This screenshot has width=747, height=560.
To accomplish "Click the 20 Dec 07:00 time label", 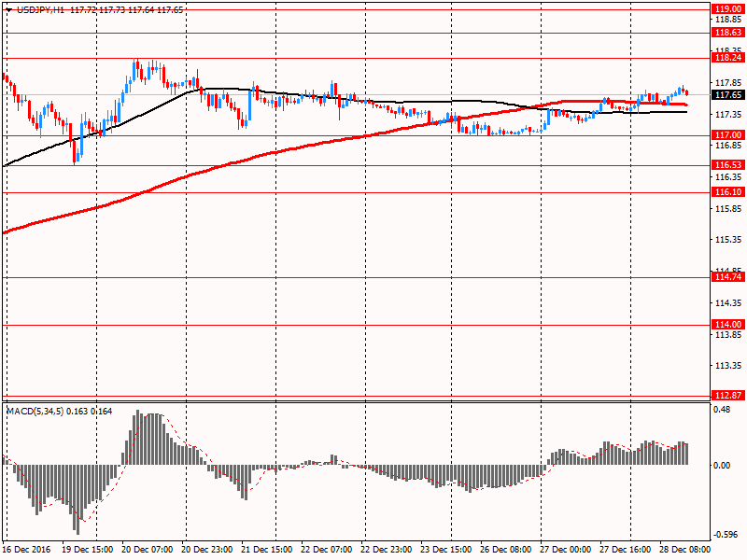I will click(x=148, y=549).
